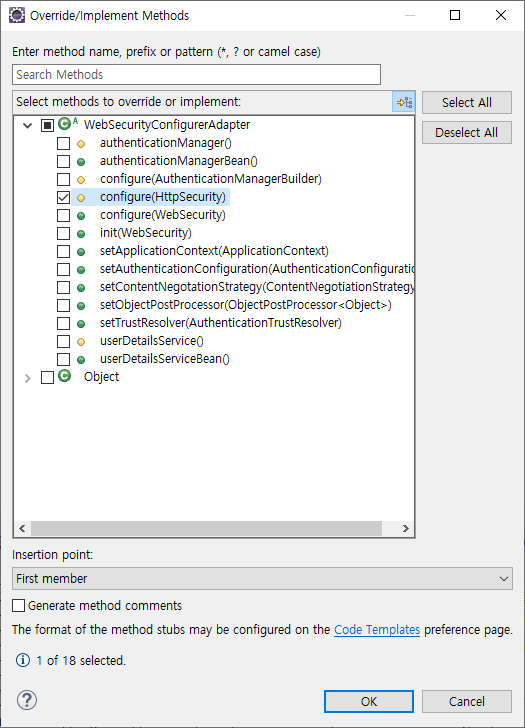Check the setAuthenticationConfiguration checkbox

[x=64, y=269]
